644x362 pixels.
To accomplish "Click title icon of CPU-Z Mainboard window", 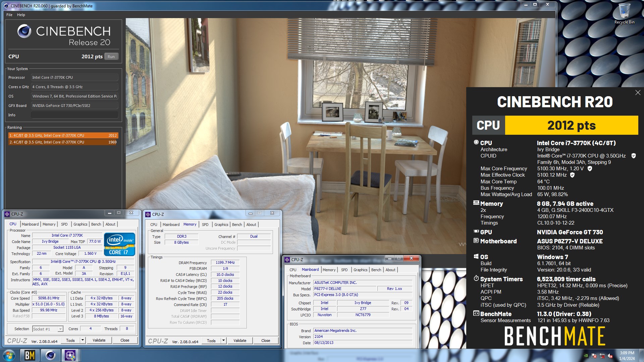I will [x=287, y=259].
